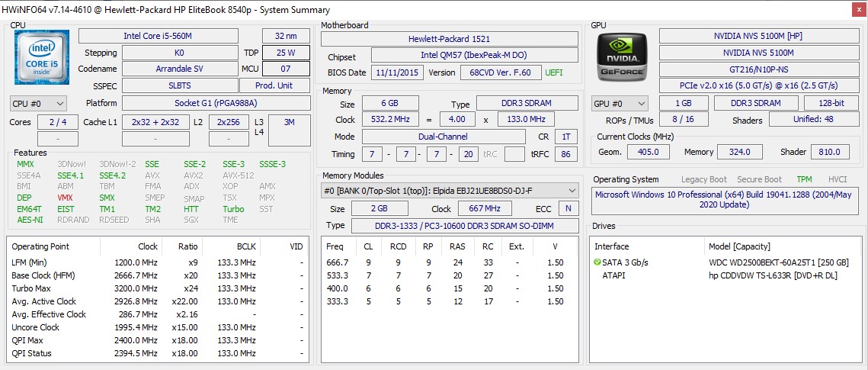Click the tRFC value 86
The width and height of the screenshot is (868, 370).
coord(565,153)
